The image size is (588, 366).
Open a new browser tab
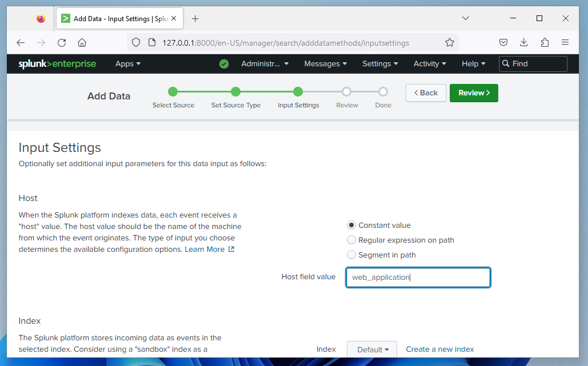pyautogui.click(x=195, y=18)
